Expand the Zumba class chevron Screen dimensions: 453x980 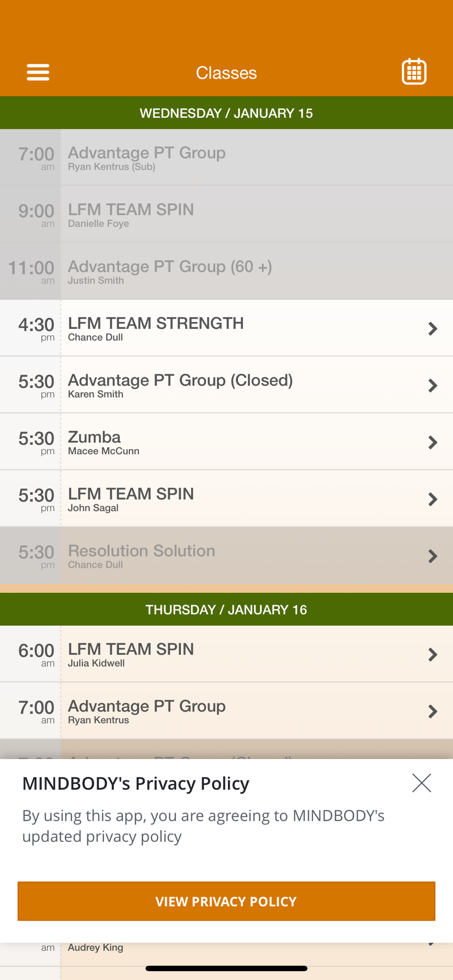tap(432, 442)
